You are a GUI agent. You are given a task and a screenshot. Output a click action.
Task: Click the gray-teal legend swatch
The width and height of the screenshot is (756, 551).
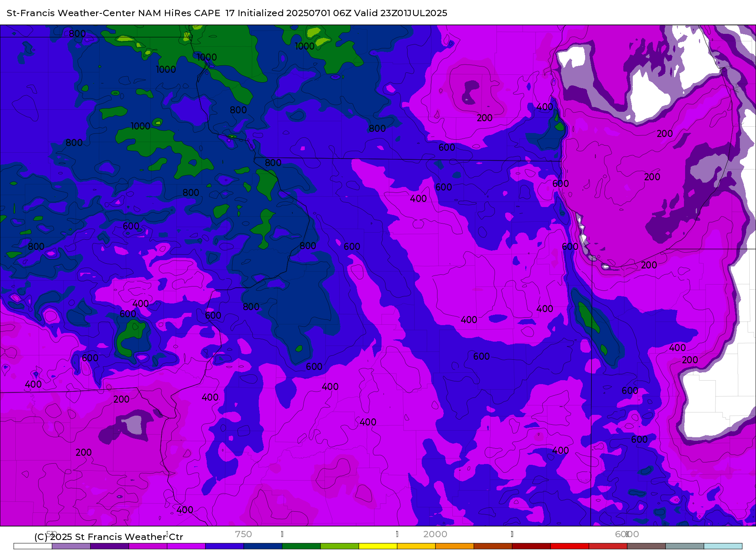pos(685,546)
